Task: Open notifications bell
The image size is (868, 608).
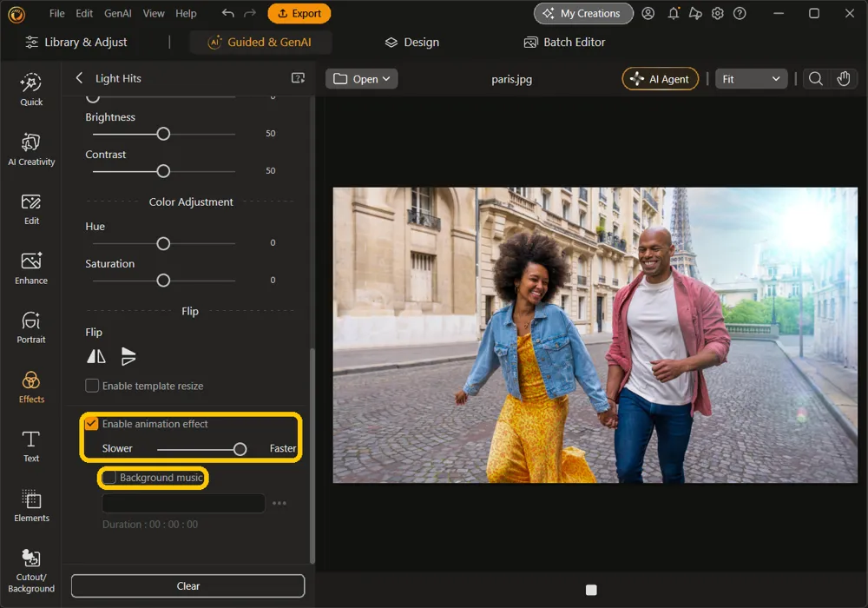Action: (x=673, y=13)
